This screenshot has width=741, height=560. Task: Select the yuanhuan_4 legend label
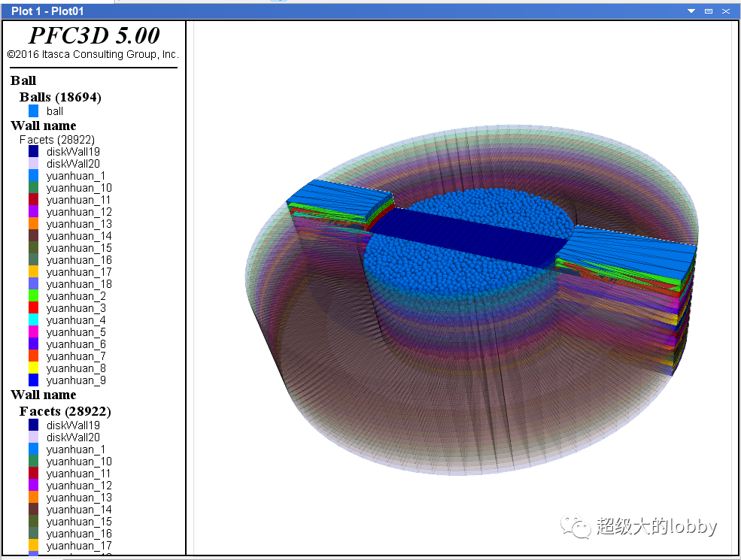76,320
